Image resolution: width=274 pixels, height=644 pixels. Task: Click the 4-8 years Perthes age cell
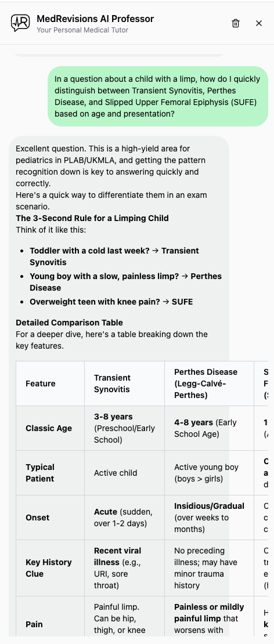(209, 428)
